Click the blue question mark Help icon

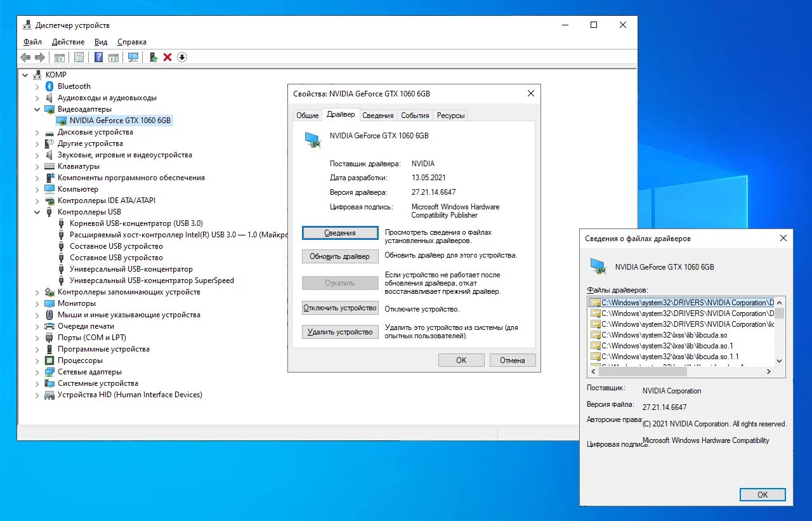(98, 57)
